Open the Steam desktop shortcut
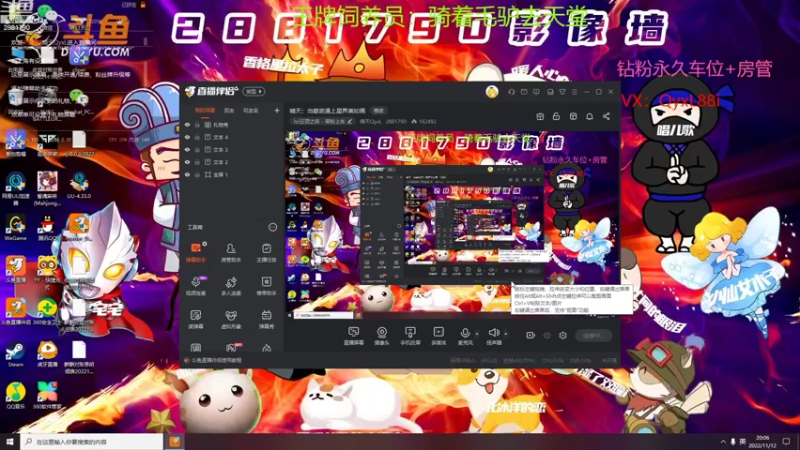The width and height of the screenshot is (800, 450). click(x=15, y=354)
